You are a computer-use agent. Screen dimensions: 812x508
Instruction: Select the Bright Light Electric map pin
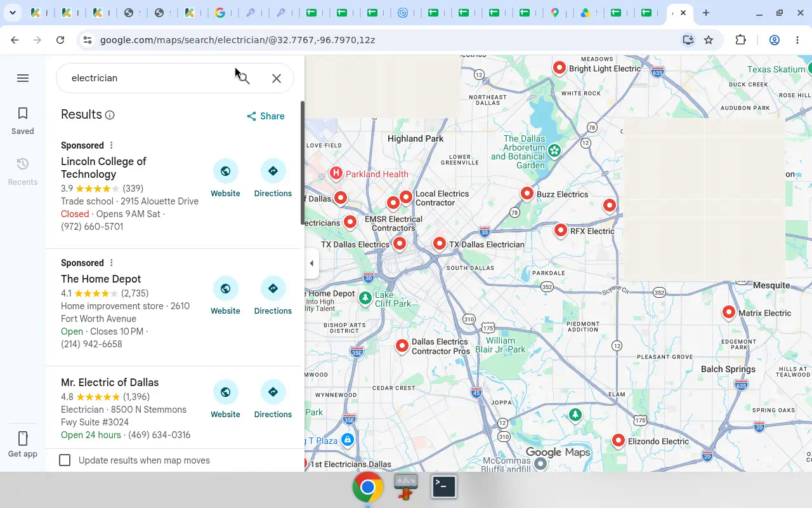560,67
